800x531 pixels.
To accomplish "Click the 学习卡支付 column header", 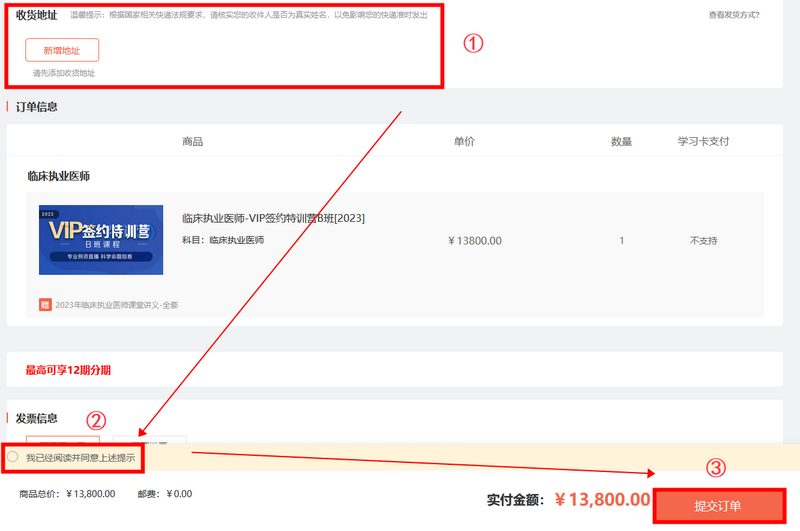I will coord(703,141).
